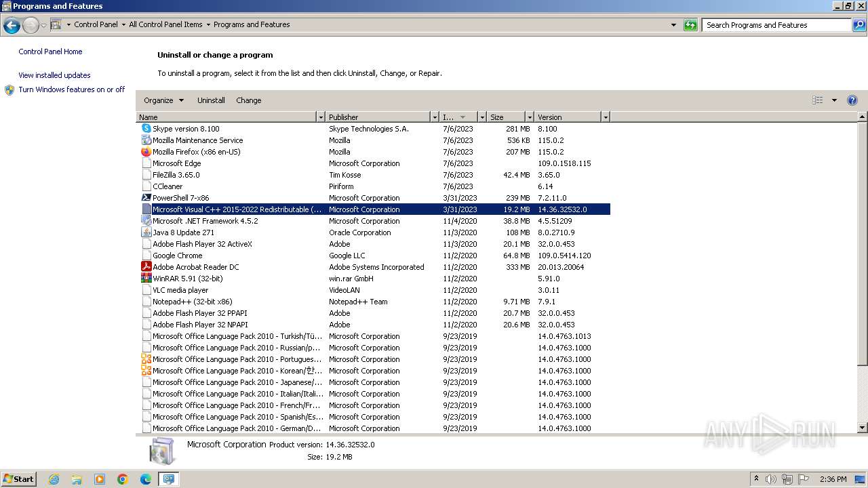Click the change view icon
The image size is (868, 488).
click(x=818, y=100)
